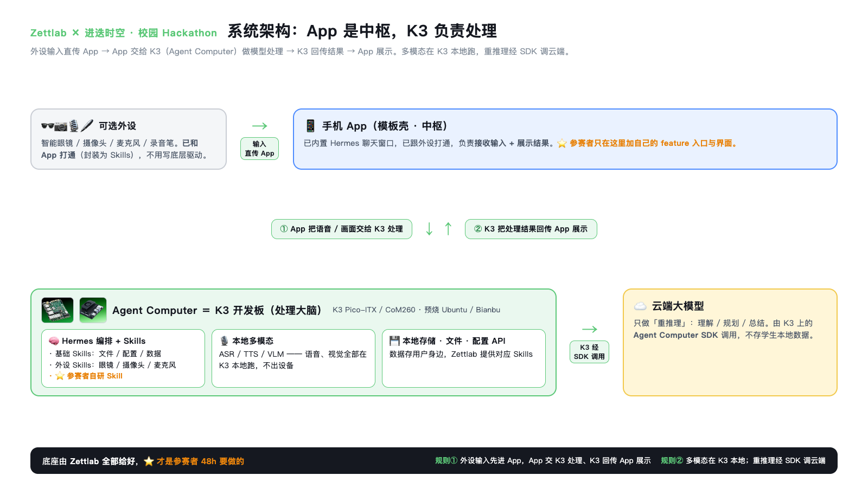Click the green up arrow between the flow labels
The height and width of the screenshot is (488, 868).
(x=448, y=229)
